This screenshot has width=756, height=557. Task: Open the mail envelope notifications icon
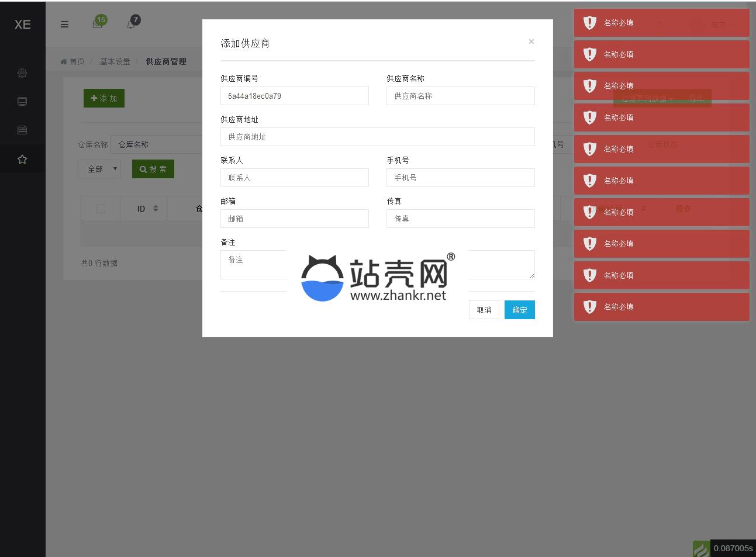tap(98, 24)
